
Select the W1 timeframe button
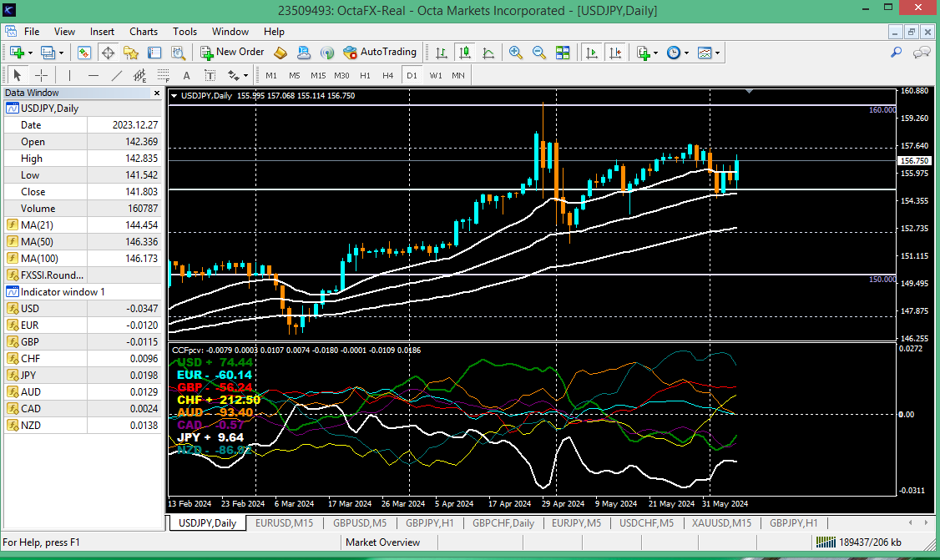[x=436, y=76]
